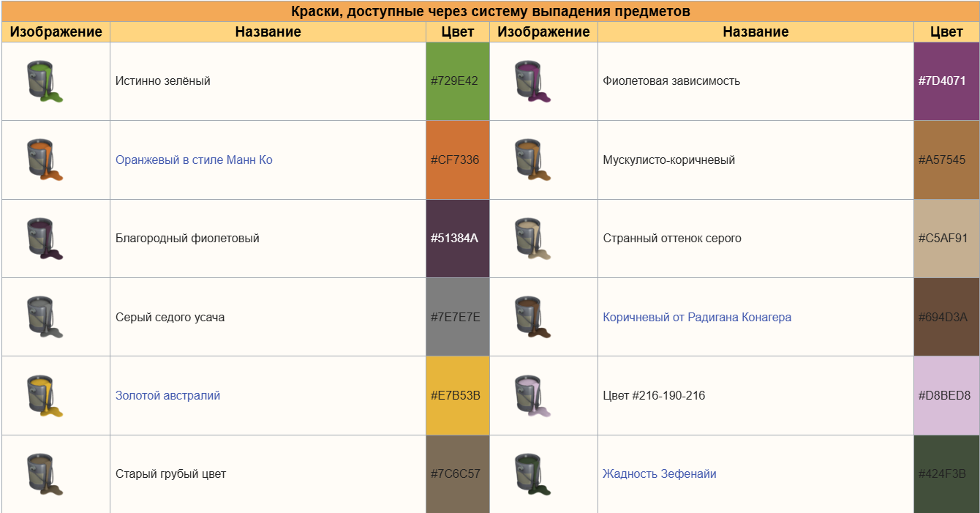The image size is (980, 513).
Task: Click the text Странный оттенок серого
Action: click(672, 239)
